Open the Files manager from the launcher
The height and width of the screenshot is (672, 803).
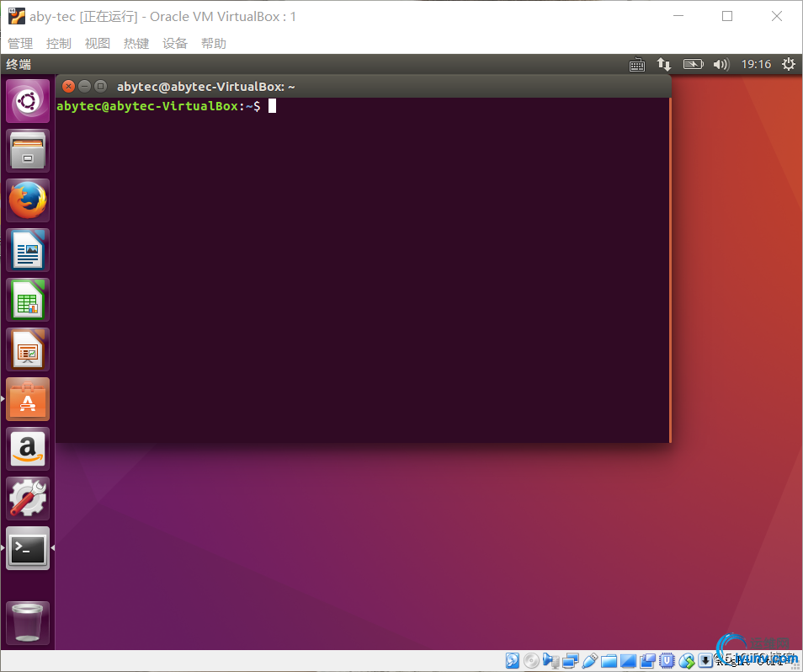(28, 151)
